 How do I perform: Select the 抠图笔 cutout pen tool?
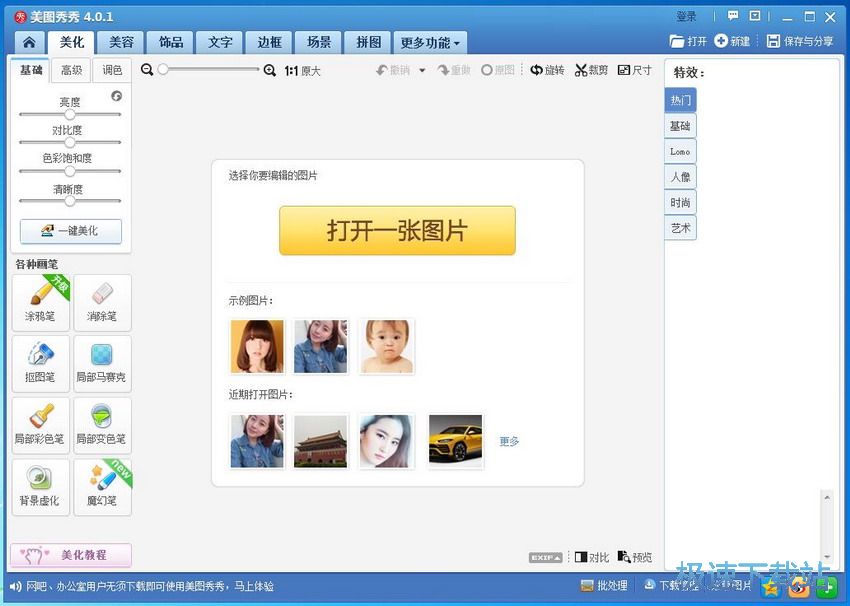(x=41, y=364)
